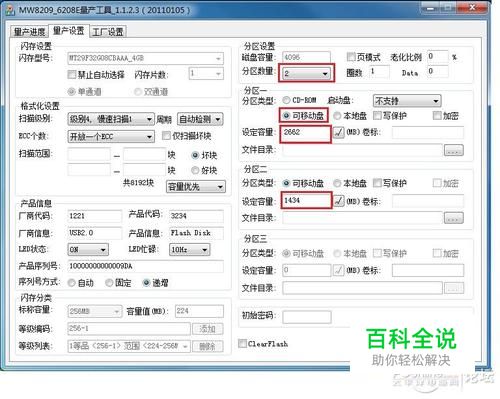Click the 圈数 input field
This screenshot has height=399, width=500.
379,72
